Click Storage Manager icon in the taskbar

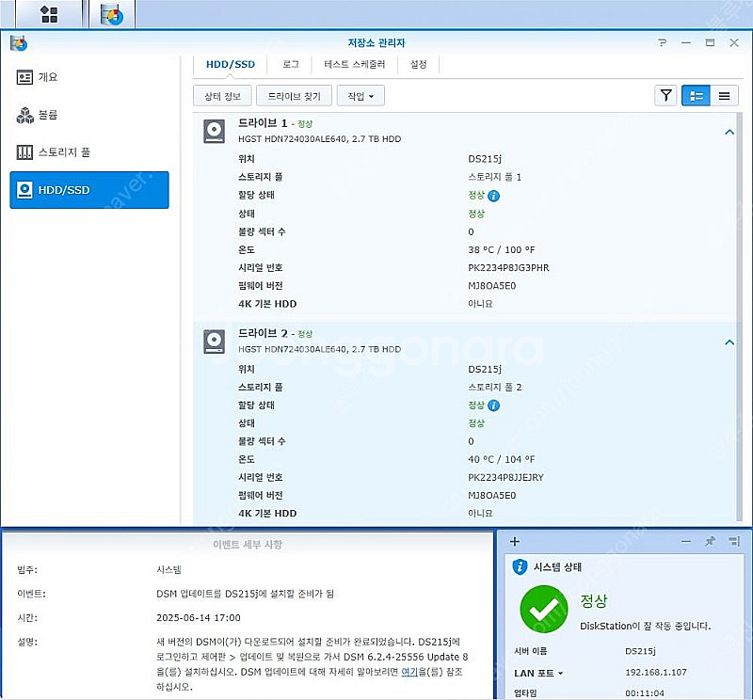111,14
